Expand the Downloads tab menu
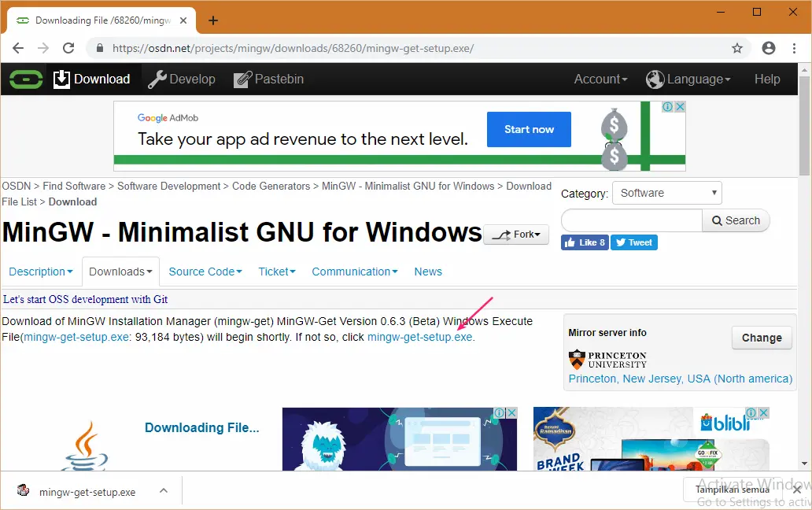The width and height of the screenshot is (812, 510). [120, 272]
